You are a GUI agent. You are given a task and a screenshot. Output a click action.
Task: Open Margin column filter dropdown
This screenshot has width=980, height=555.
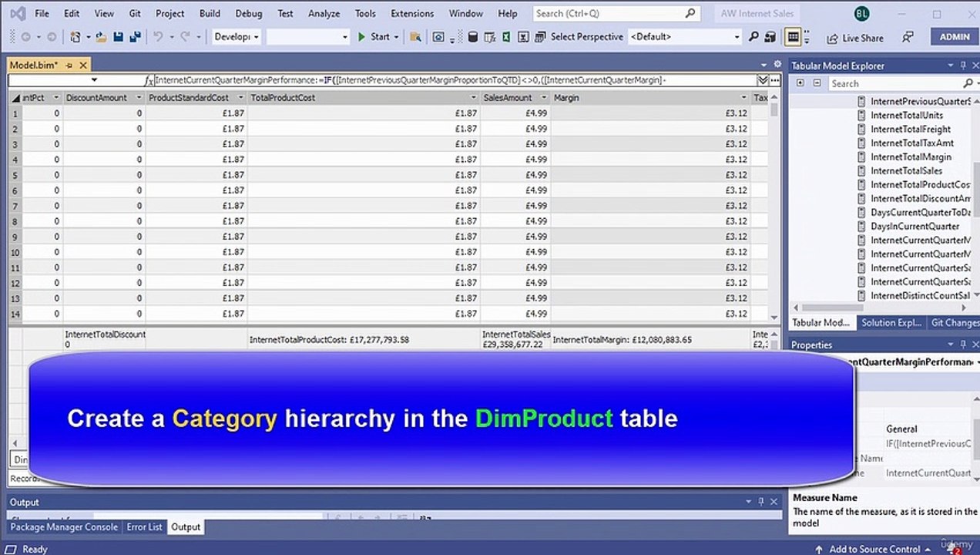[x=743, y=98]
